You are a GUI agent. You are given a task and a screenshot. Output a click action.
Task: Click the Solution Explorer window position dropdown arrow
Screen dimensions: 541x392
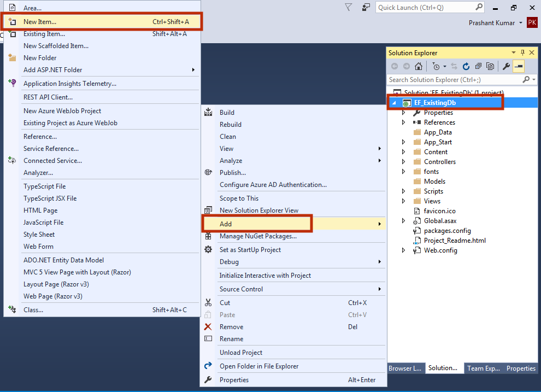[513, 52]
